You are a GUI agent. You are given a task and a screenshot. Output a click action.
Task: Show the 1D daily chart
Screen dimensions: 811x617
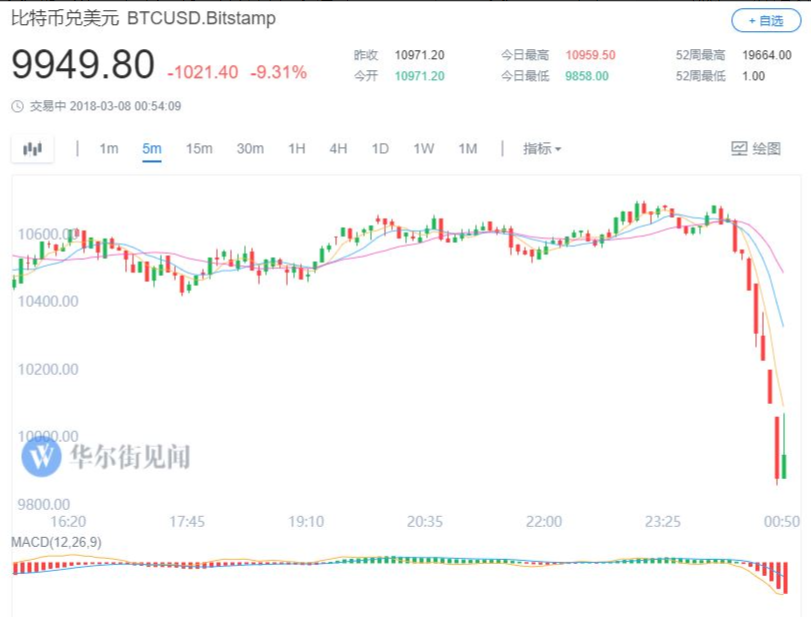coord(380,149)
